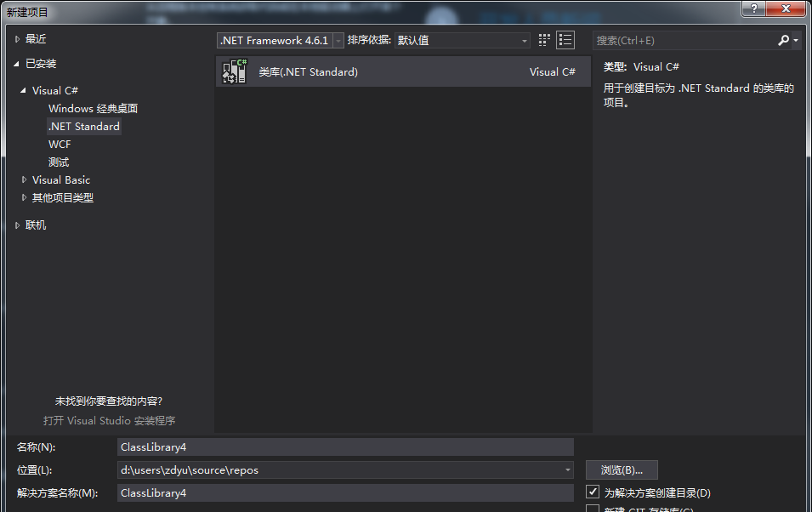
Task: Click in the search box
Action: [684, 41]
